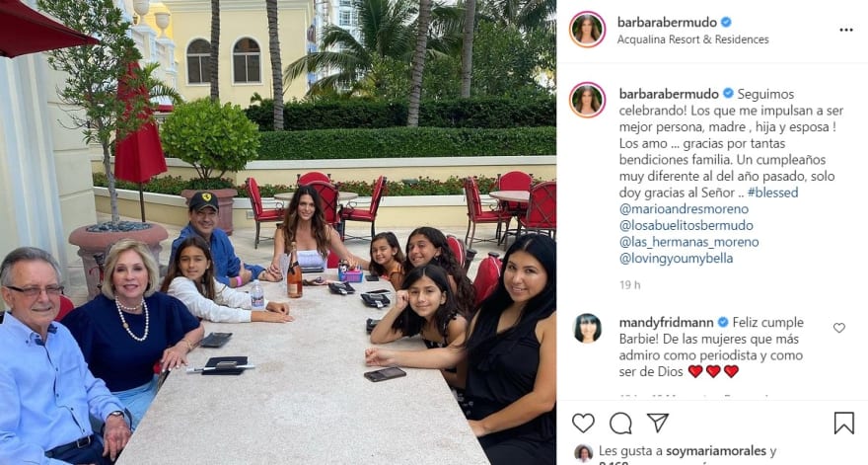Visit the @losabuelitosbermudo mention
Viewport: 868px width, 465px height.
pyautogui.click(x=686, y=225)
